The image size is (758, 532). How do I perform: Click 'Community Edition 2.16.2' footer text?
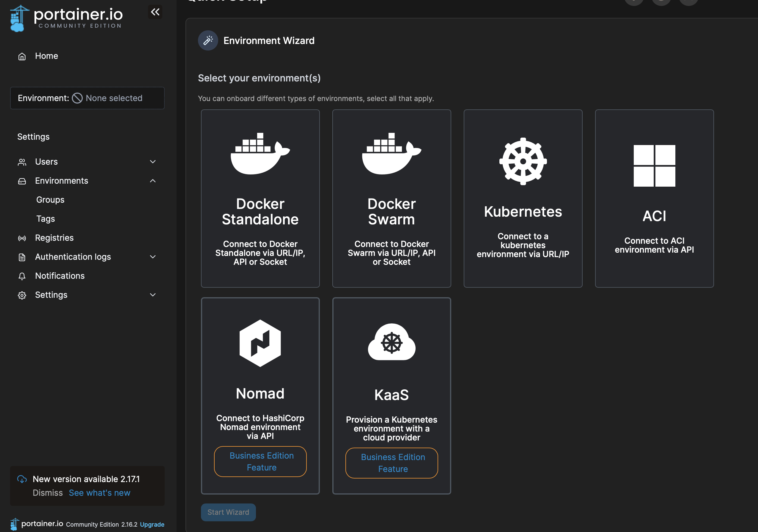tap(102, 524)
